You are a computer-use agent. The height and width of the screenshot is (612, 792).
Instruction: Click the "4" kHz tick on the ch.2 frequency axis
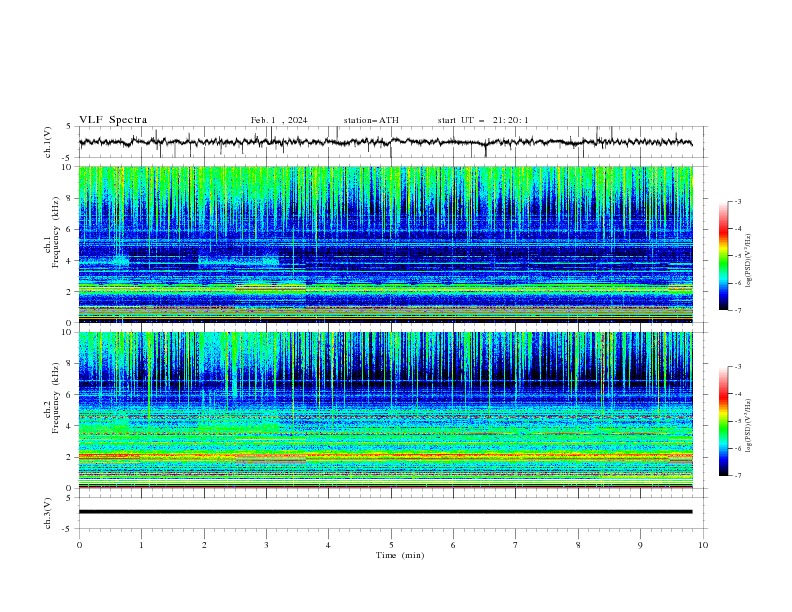pyautogui.click(x=69, y=426)
